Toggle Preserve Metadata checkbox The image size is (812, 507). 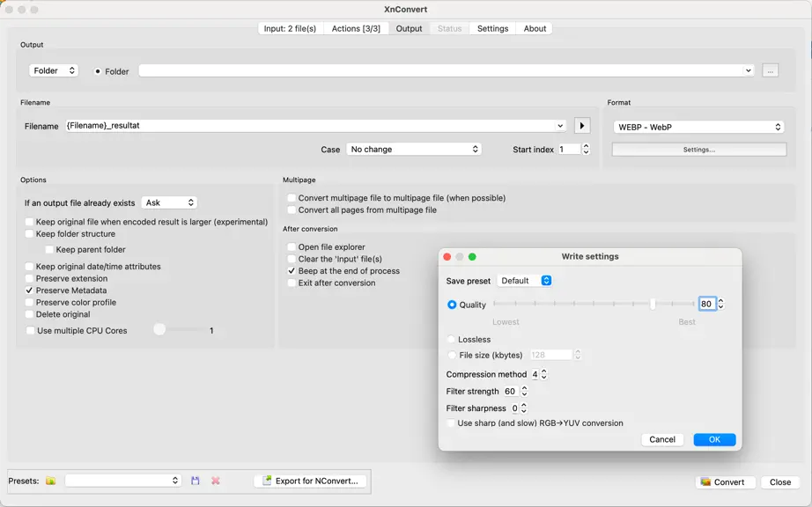30,290
